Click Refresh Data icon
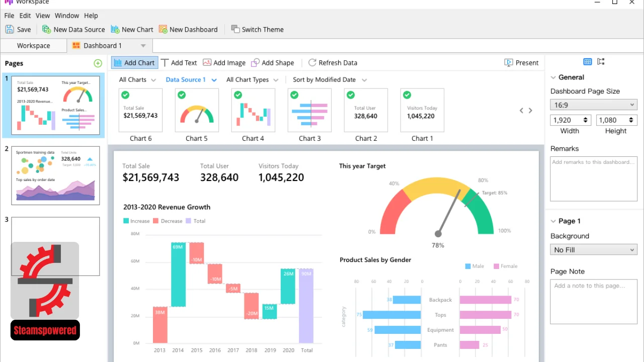Screen dimensions: 644x362 (x=312, y=62)
